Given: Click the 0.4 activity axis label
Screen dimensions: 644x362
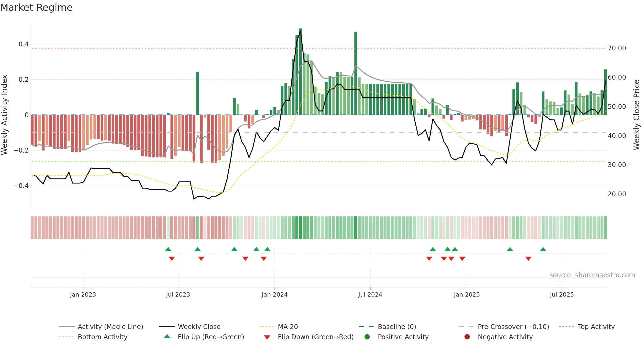Looking at the screenshot, I should (x=24, y=44).
